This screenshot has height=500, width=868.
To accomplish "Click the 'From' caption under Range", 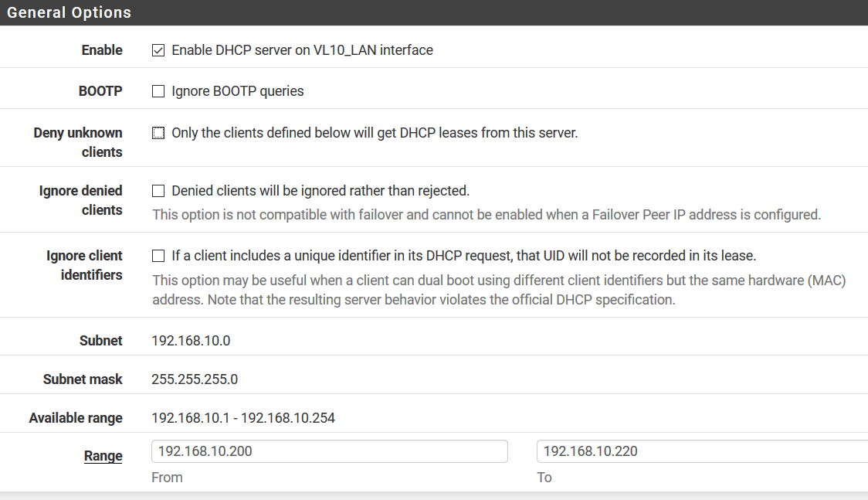I will point(167,478).
